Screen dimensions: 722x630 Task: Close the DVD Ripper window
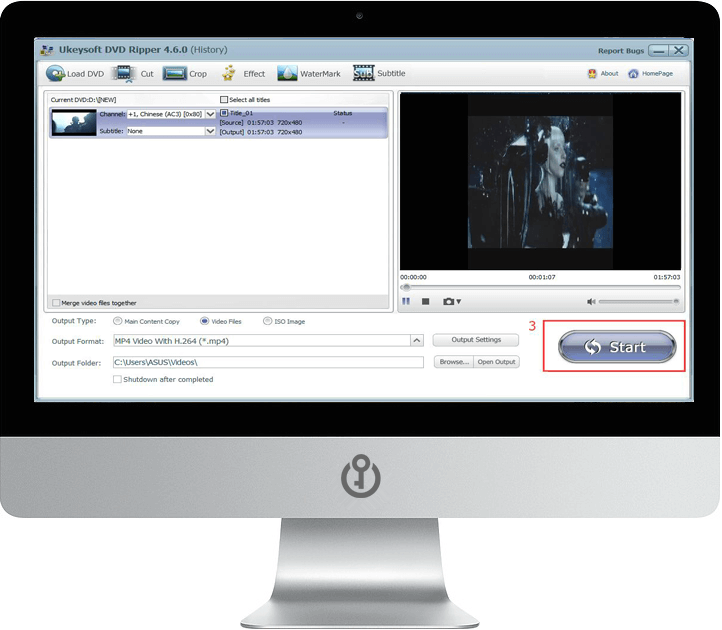[679, 51]
